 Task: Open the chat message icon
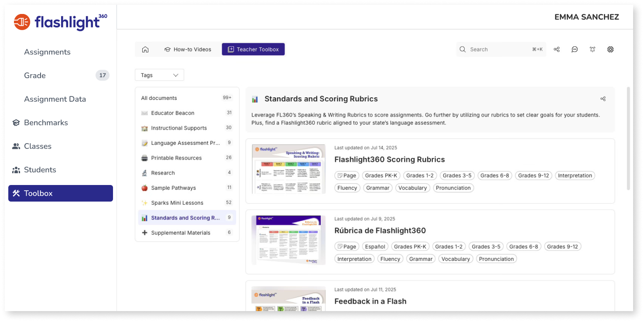tap(575, 49)
